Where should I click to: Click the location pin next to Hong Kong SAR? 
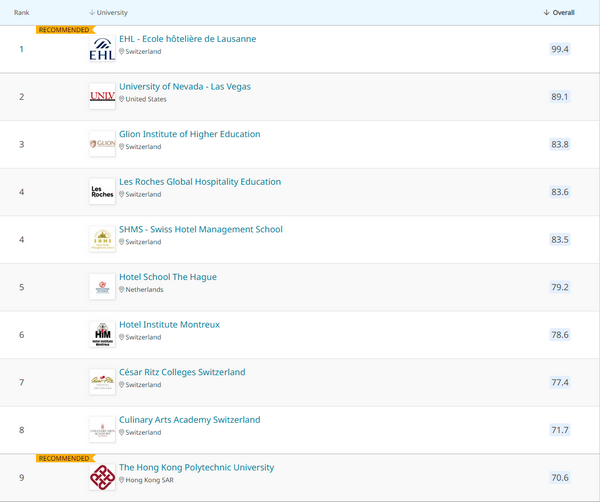coord(121,480)
